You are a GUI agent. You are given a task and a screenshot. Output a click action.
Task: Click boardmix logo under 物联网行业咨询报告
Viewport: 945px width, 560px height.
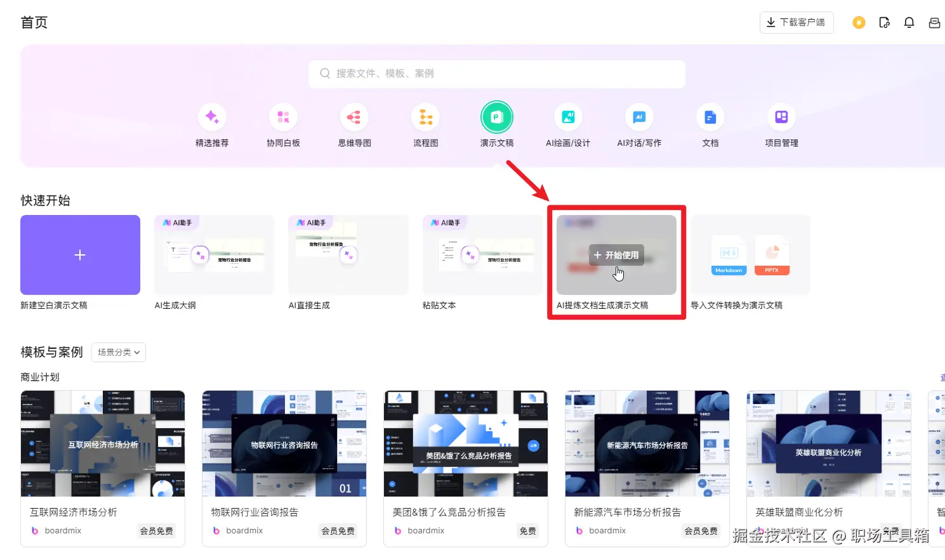click(x=216, y=531)
